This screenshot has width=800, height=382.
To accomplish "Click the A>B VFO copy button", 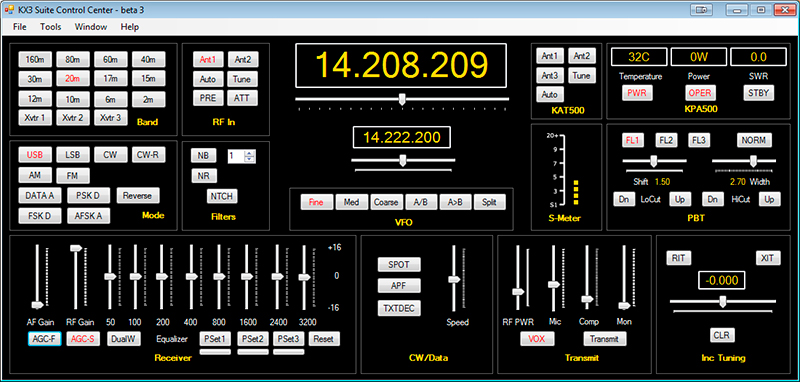I will (x=455, y=202).
